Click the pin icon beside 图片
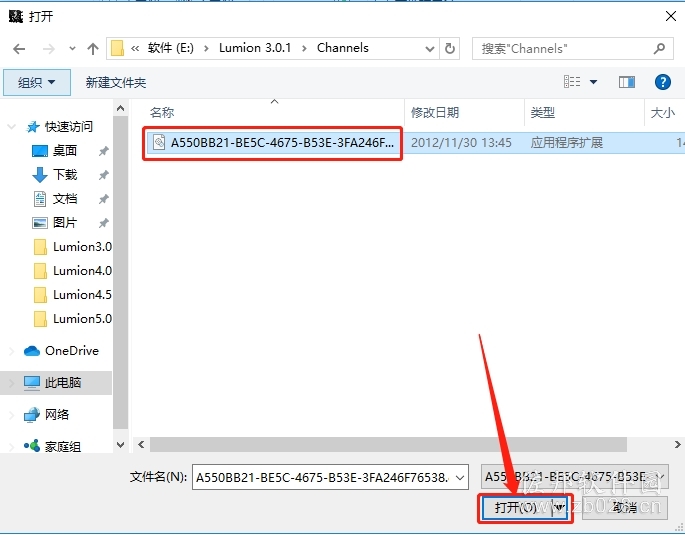Viewport: 685px width, 535px height. click(103, 223)
